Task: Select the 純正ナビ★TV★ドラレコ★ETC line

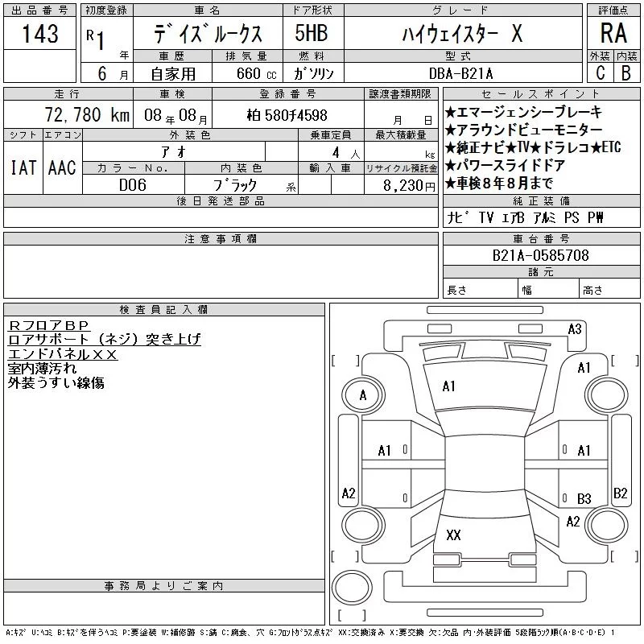Action: coord(533,147)
